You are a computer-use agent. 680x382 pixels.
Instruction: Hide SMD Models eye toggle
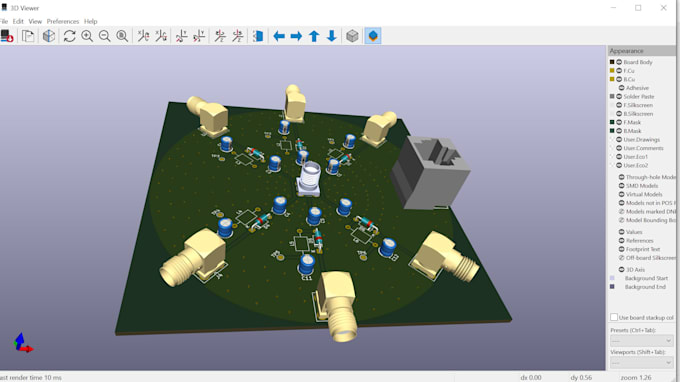[x=621, y=186]
